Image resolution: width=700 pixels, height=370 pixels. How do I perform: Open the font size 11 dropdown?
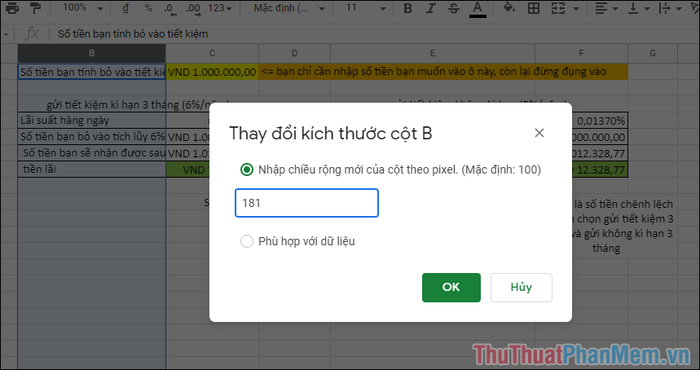(x=365, y=8)
